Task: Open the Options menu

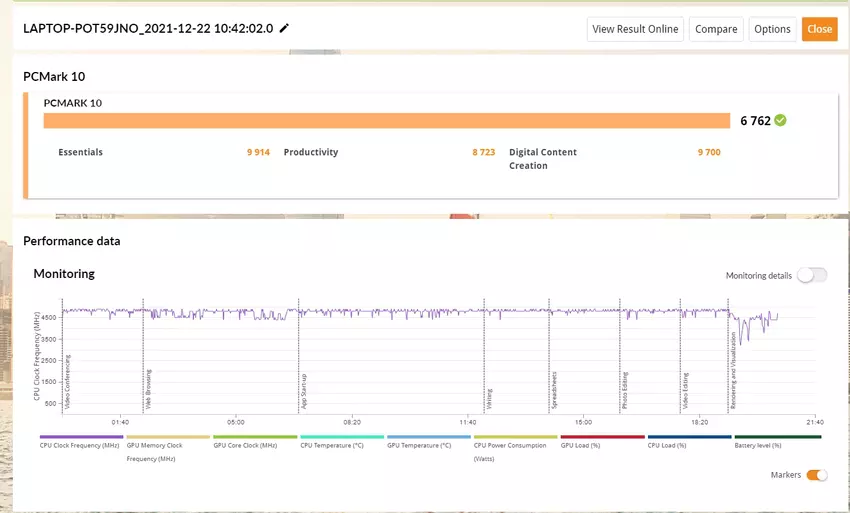Action: click(x=772, y=29)
